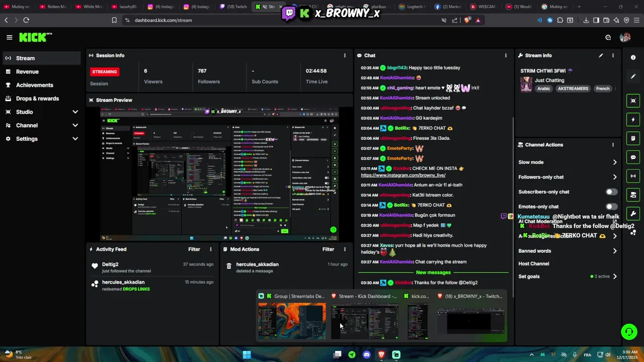
Task: Click the Brave browser taskbar icon
Action: (381, 354)
